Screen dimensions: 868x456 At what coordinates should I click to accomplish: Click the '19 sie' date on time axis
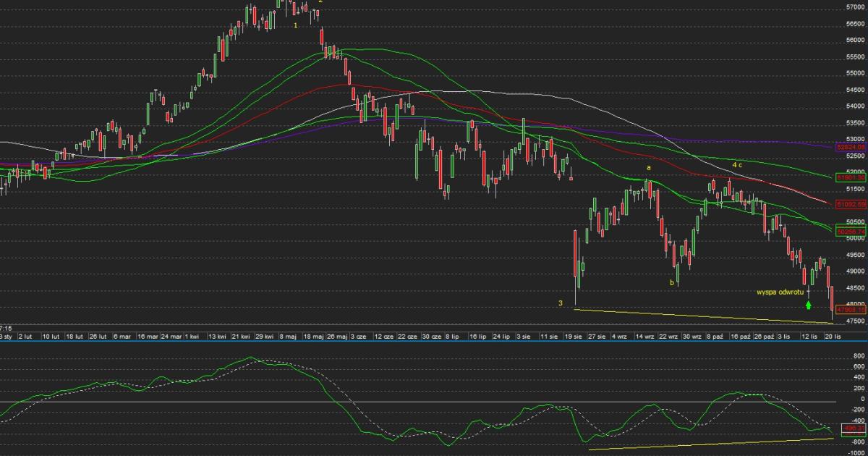pyautogui.click(x=574, y=337)
